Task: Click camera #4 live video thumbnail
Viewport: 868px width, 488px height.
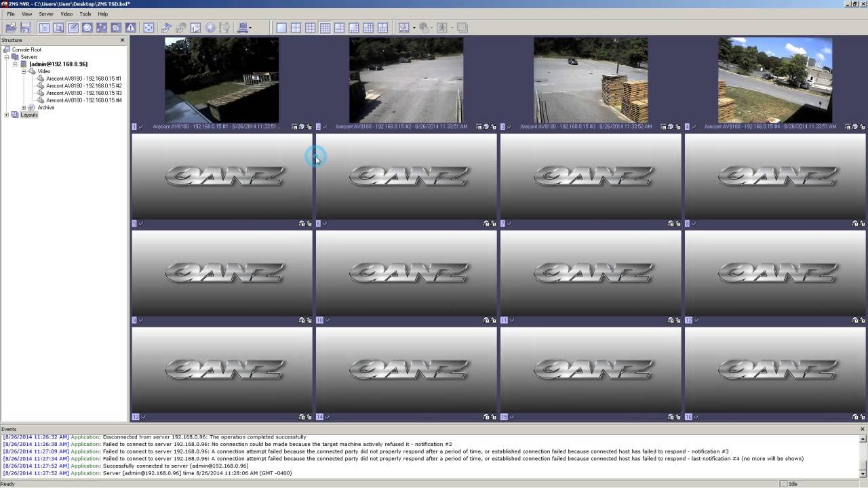Action: point(775,80)
